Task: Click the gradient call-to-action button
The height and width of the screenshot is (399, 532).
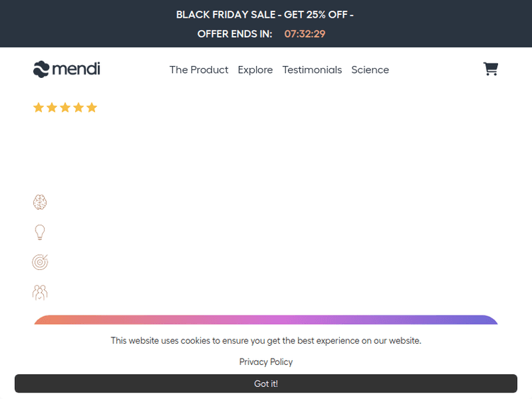Action: (x=266, y=320)
